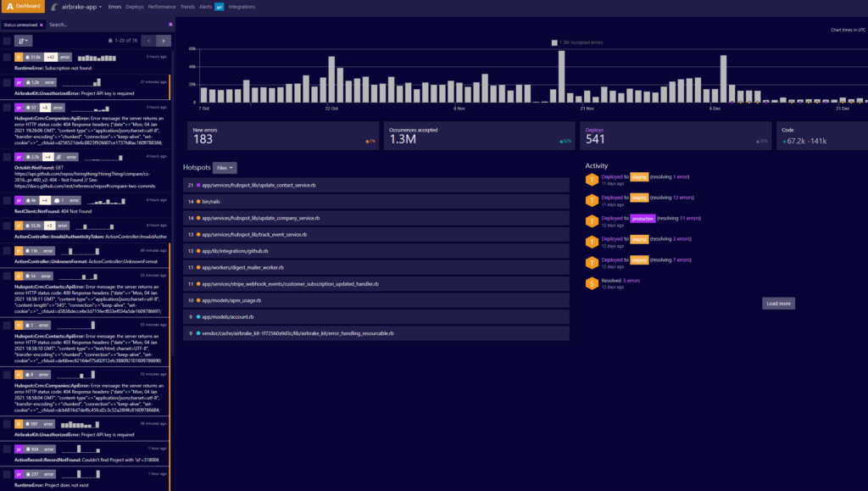868x491 pixels.
Task: Click the muted icon on Octokit::NotFound error
Action: point(58,157)
